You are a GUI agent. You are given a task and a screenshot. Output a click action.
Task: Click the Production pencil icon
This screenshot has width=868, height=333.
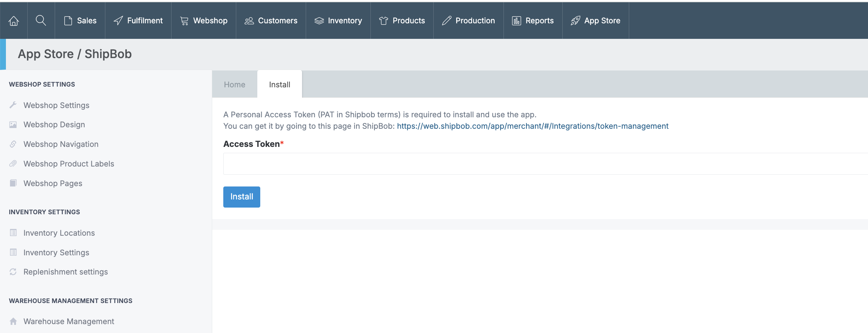tap(447, 21)
